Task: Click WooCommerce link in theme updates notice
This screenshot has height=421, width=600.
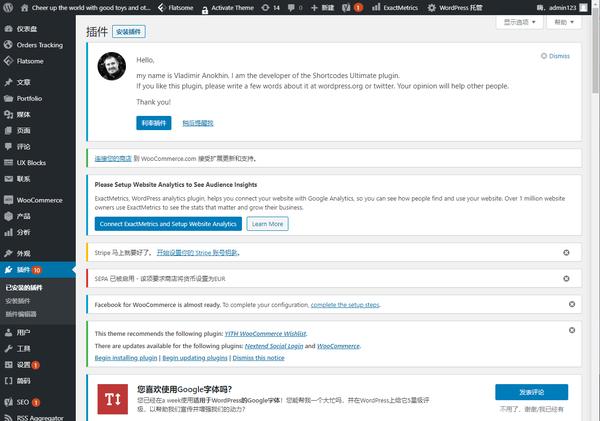Action: click(338, 346)
